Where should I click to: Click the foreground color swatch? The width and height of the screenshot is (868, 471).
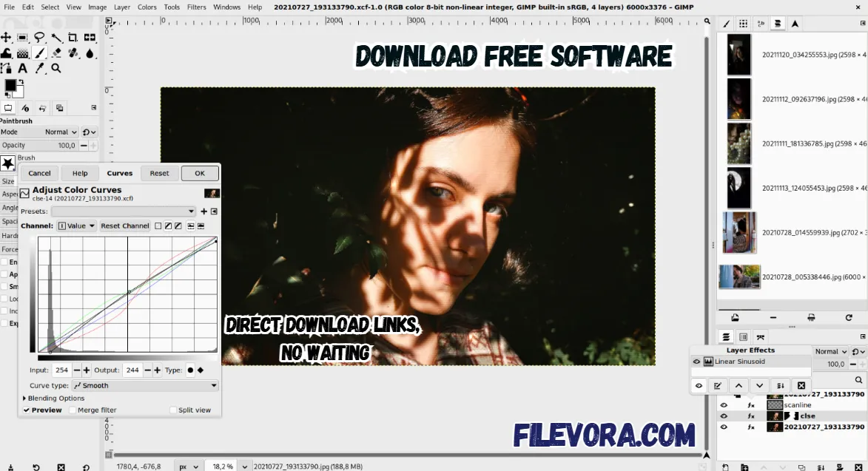10,84
